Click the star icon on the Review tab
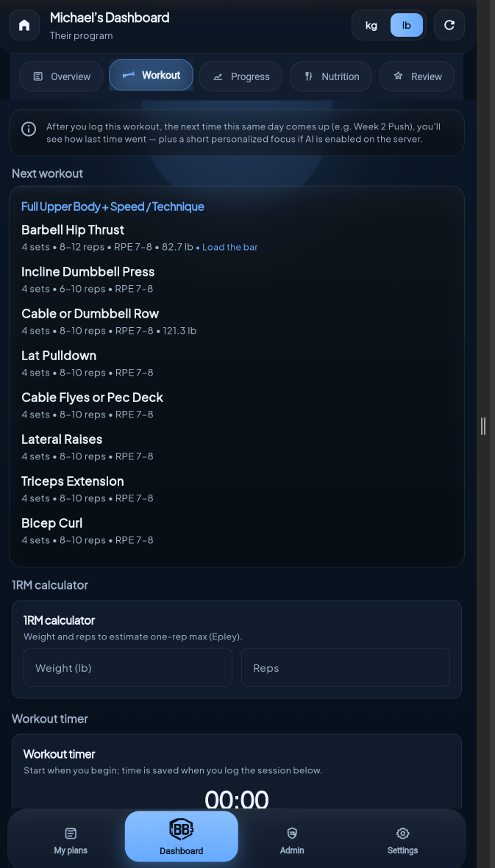The width and height of the screenshot is (495, 868). (x=398, y=76)
